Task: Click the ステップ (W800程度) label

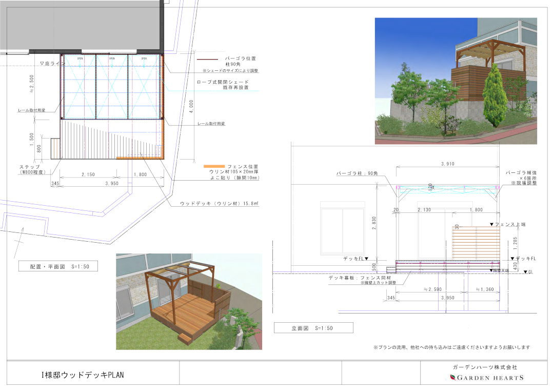Action: tap(36, 170)
